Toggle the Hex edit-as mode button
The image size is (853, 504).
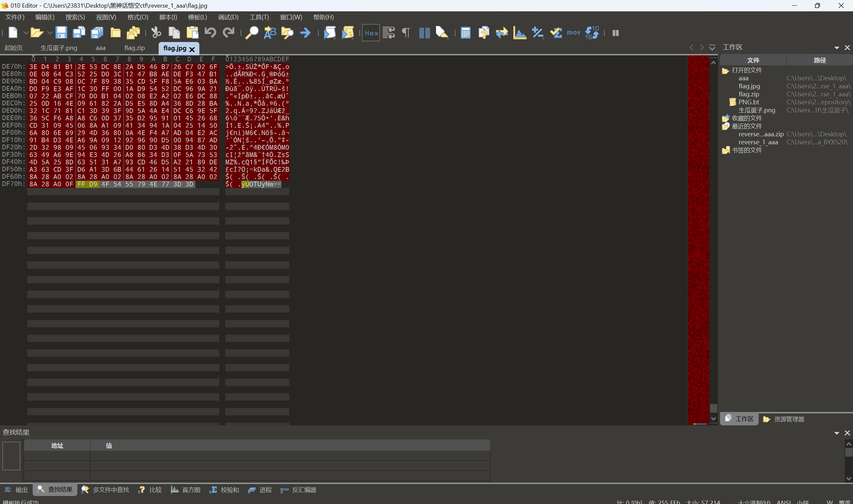click(371, 33)
